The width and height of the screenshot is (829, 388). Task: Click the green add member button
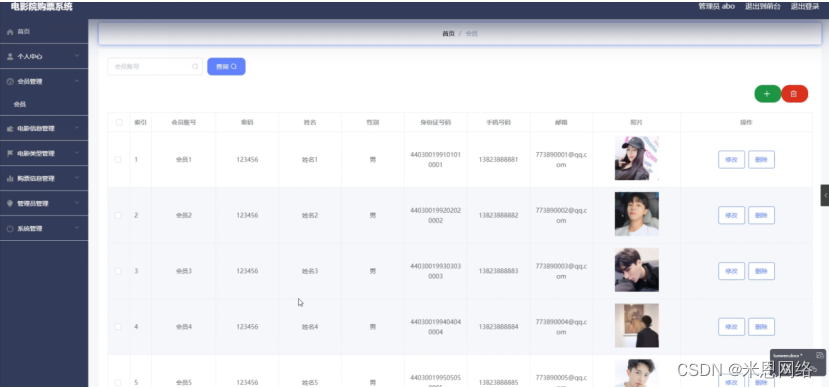tap(767, 94)
